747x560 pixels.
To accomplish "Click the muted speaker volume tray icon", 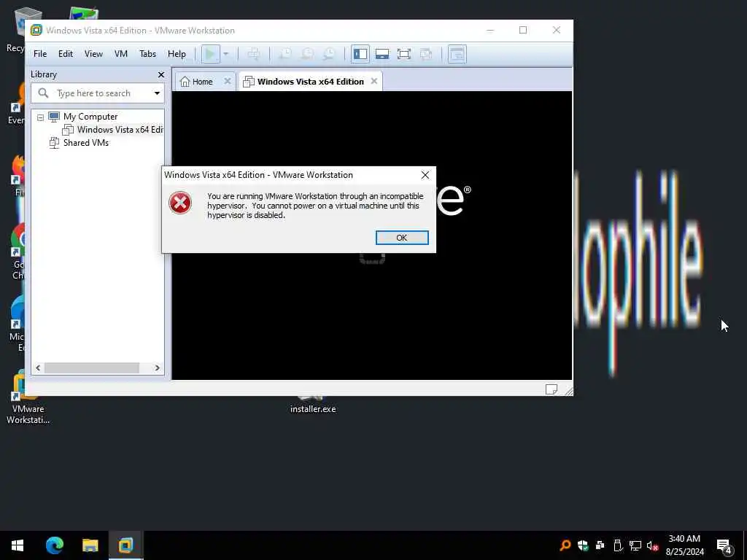I will tap(653, 545).
